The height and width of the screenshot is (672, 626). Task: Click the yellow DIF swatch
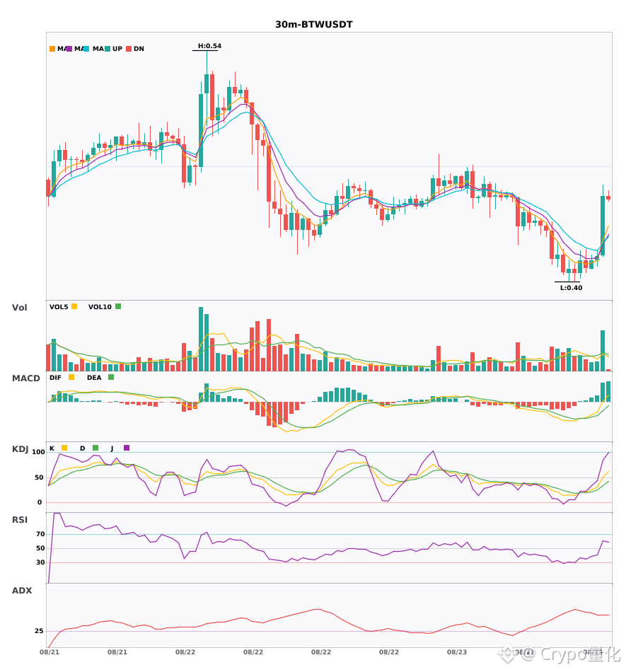[71, 377]
